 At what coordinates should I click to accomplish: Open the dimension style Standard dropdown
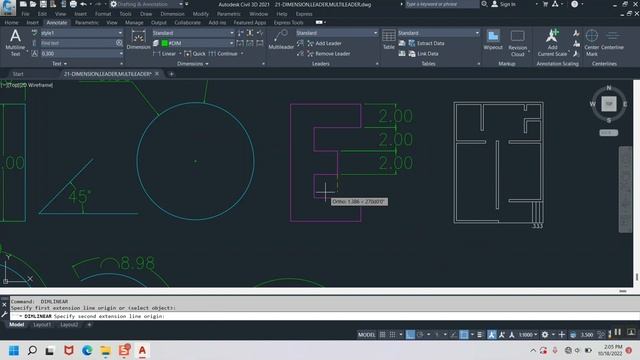pos(193,33)
